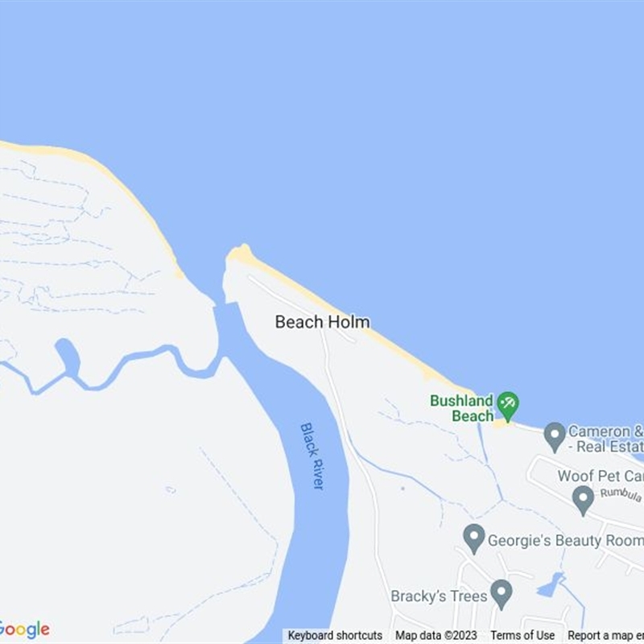This screenshot has height=644, width=644.
Task: Click the Black River label
Action: coord(313,456)
